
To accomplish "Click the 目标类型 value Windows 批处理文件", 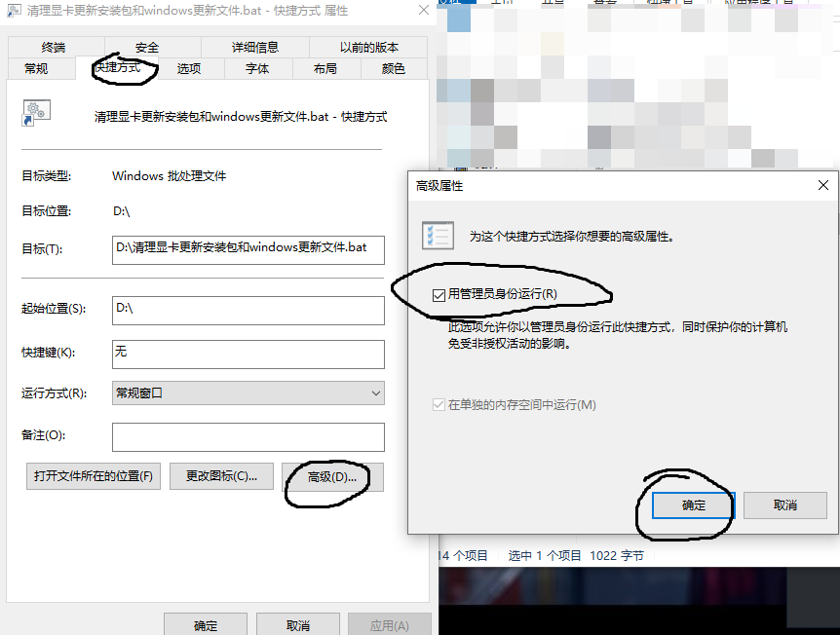I will point(170,176).
